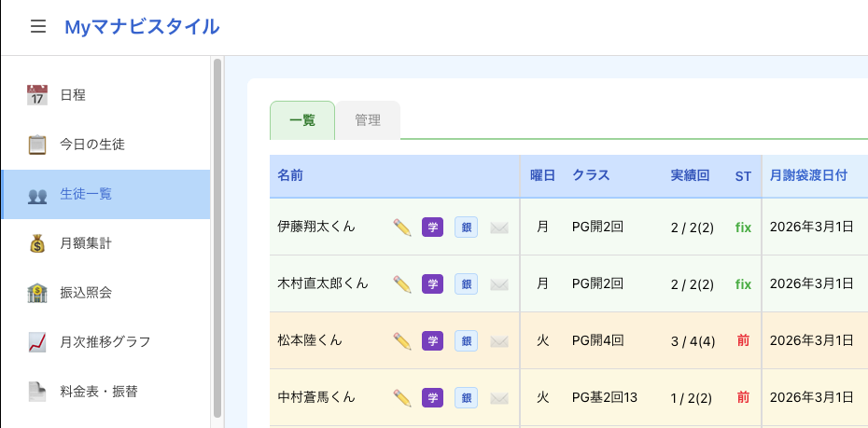868x428 pixels.
Task: Click the calendar icon for 日程
Action: [x=37, y=95]
